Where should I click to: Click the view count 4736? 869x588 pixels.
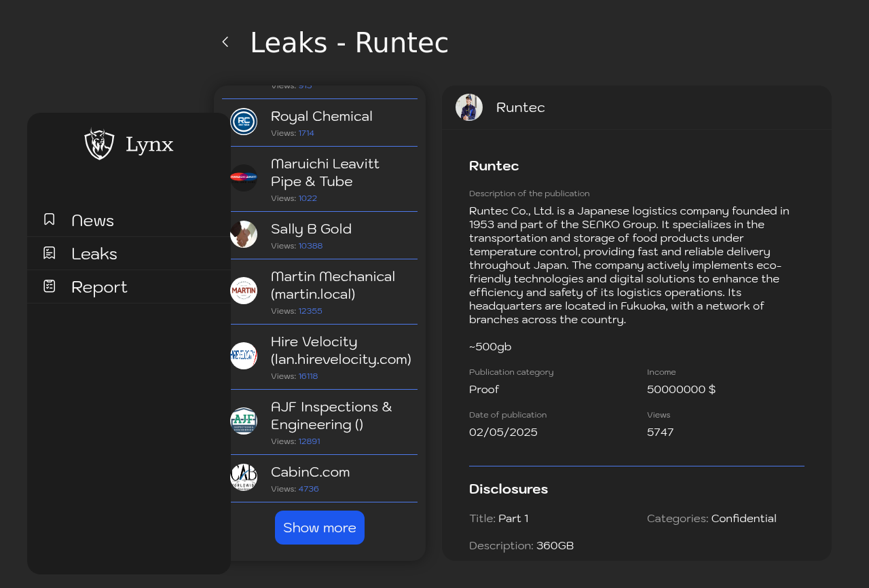309,489
